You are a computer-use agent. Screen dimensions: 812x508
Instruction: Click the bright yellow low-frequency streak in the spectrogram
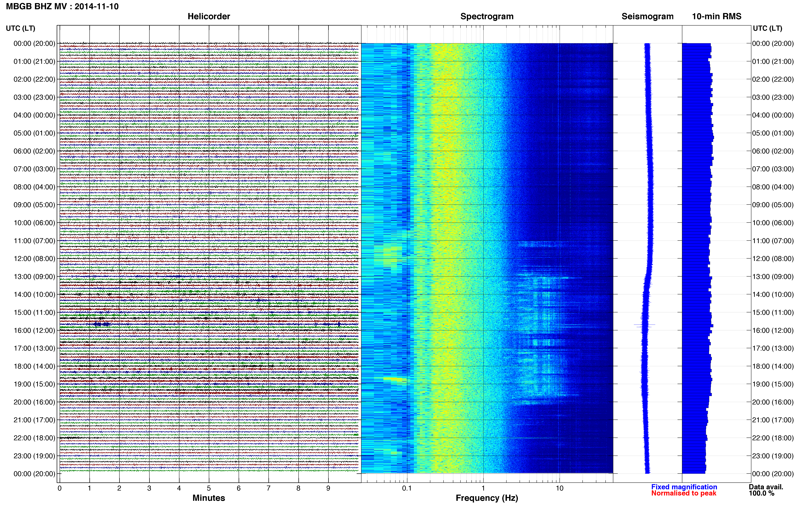(395, 379)
